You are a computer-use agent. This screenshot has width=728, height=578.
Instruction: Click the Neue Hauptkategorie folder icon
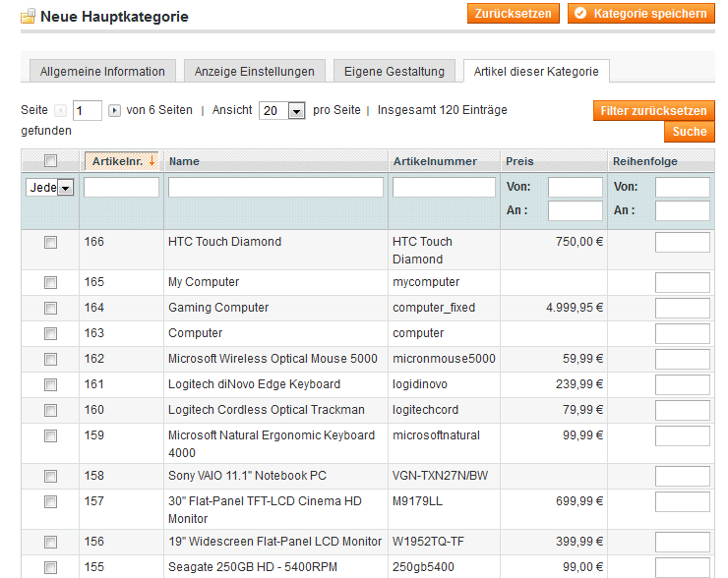pyautogui.click(x=28, y=17)
